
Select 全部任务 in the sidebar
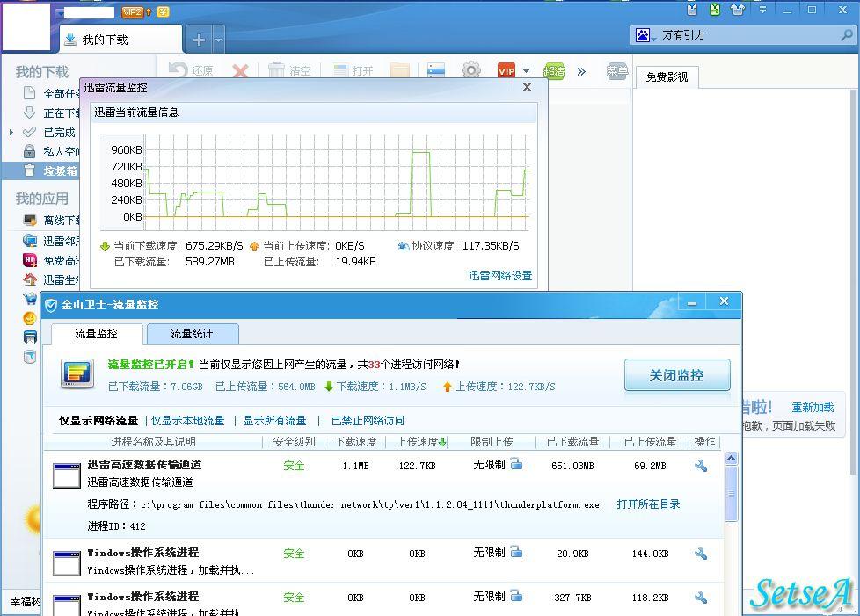pyautogui.click(x=52, y=94)
